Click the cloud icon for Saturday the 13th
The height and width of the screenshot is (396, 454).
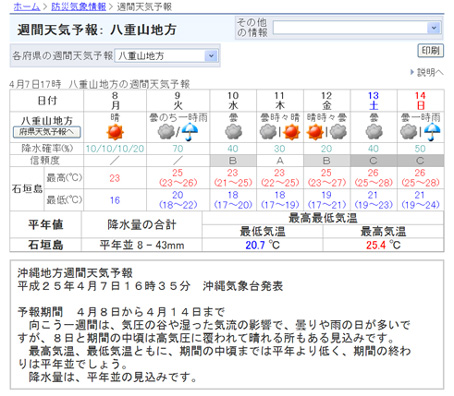tap(374, 132)
